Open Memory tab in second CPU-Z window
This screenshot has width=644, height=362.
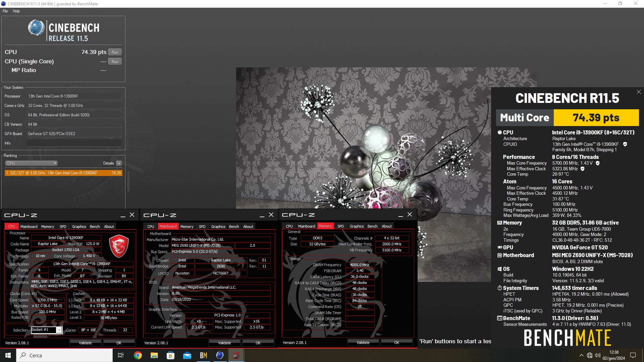pos(187,227)
